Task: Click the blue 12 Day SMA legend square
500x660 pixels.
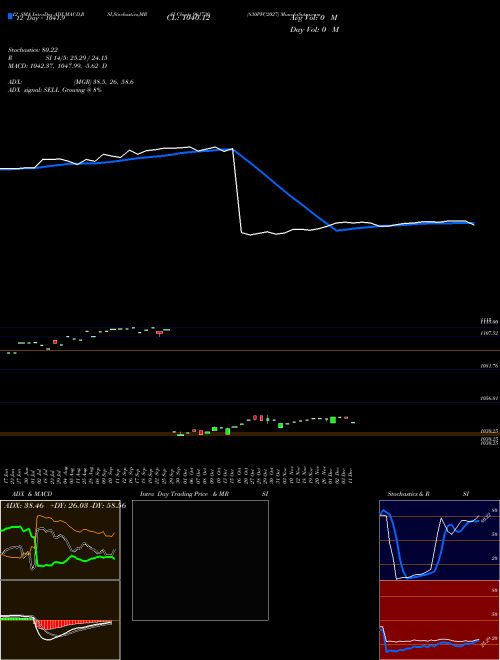Action: [11, 16]
